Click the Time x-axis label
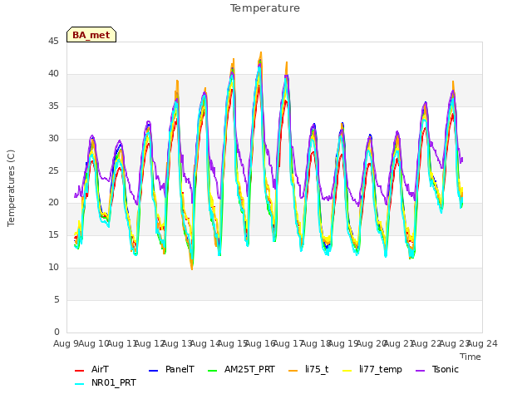The height and width of the screenshot is (399, 532). pyautogui.click(x=470, y=357)
